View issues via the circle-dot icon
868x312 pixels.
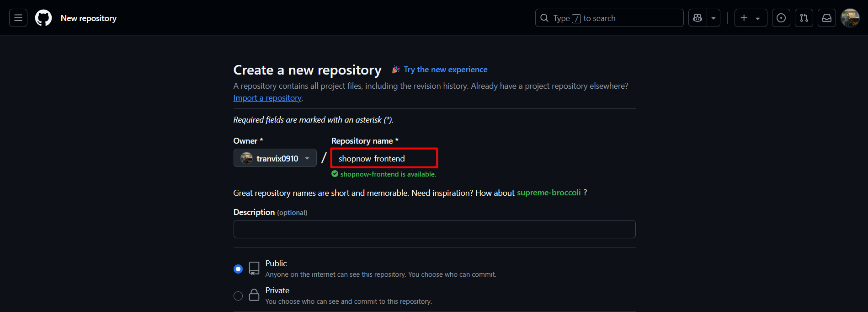(x=781, y=18)
